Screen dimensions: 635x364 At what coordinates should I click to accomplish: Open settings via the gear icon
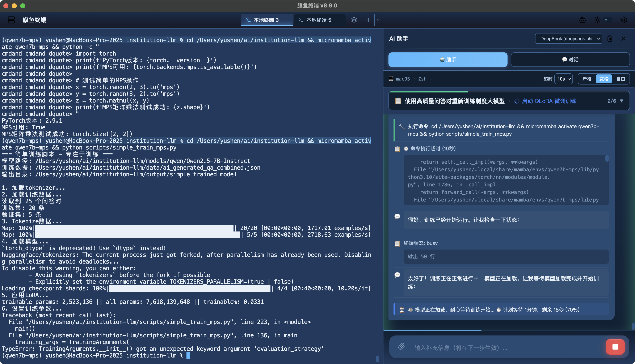coord(623,20)
